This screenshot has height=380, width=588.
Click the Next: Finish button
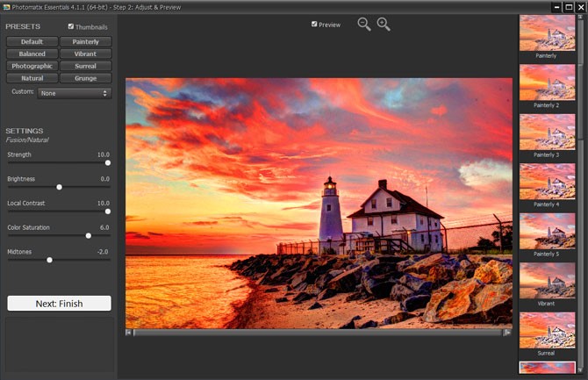59,304
